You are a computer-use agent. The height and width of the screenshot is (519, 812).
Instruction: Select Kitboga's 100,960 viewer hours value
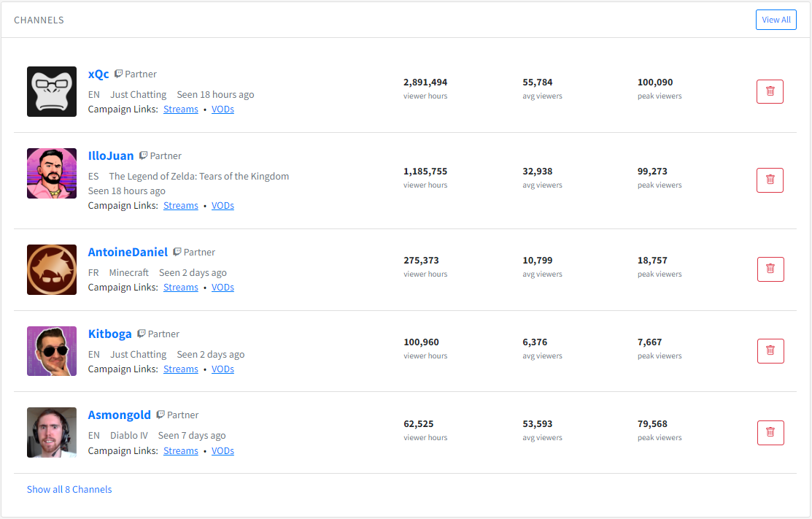click(x=421, y=342)
